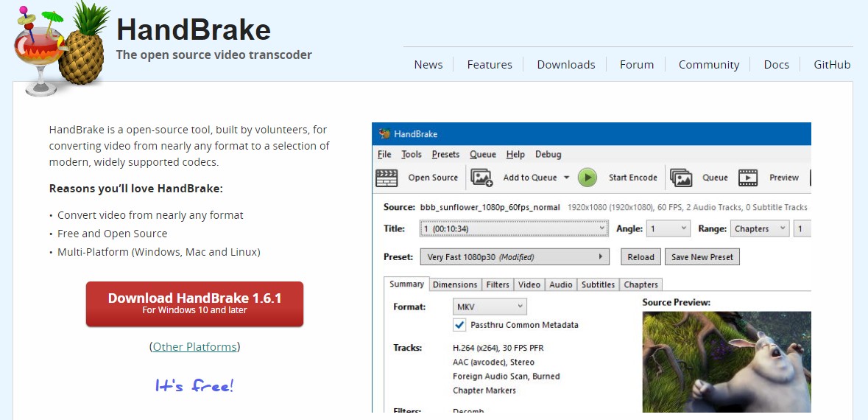Click the Download HandBrake 1.6.1 button

tap(194, 304)
